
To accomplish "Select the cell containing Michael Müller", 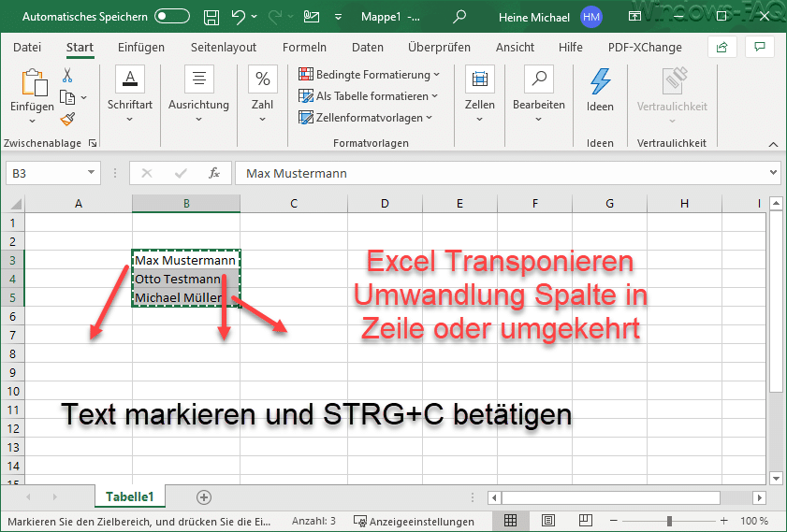I will tap(186, 297).
